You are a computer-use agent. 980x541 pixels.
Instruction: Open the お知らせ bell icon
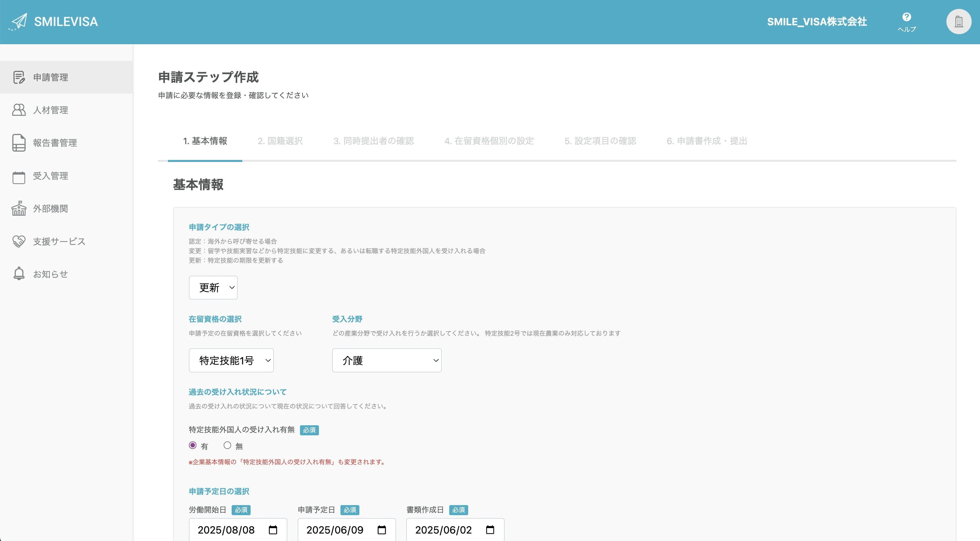pos(19,274)
